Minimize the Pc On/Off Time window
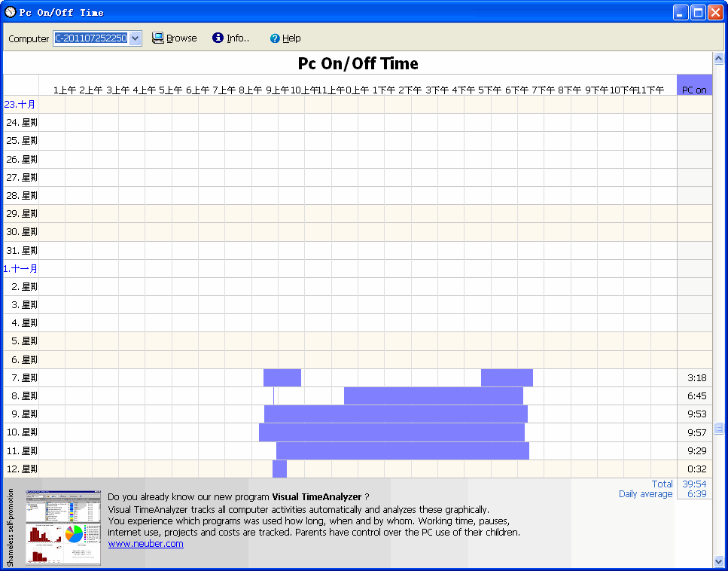Screen dimensions: 728x571 click(681, 12)
